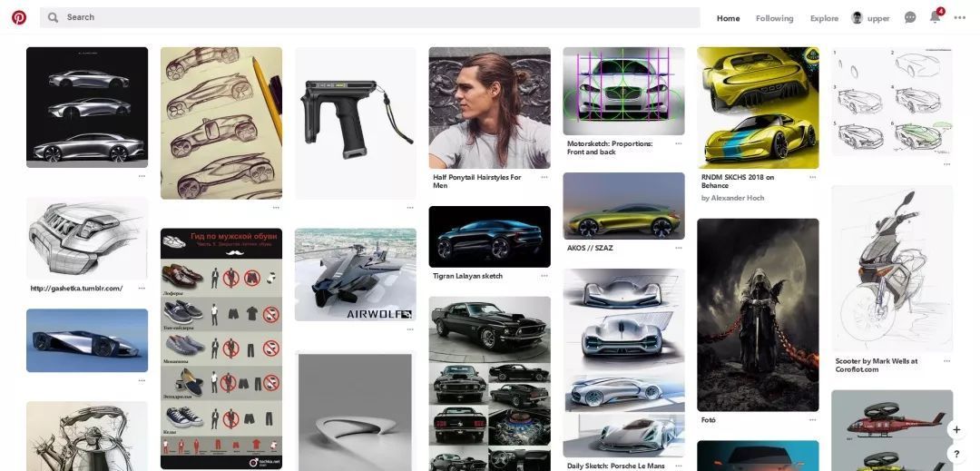
Task: Open more options for Fotó pin
Action: point(812,420)
